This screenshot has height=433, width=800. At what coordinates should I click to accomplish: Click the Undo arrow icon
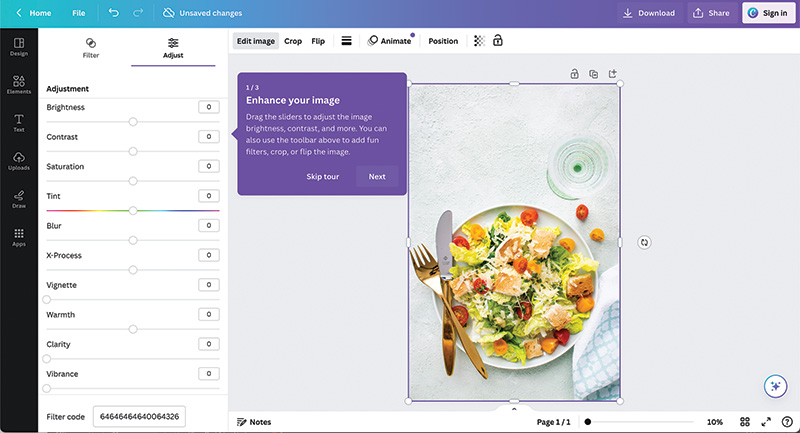113,13
